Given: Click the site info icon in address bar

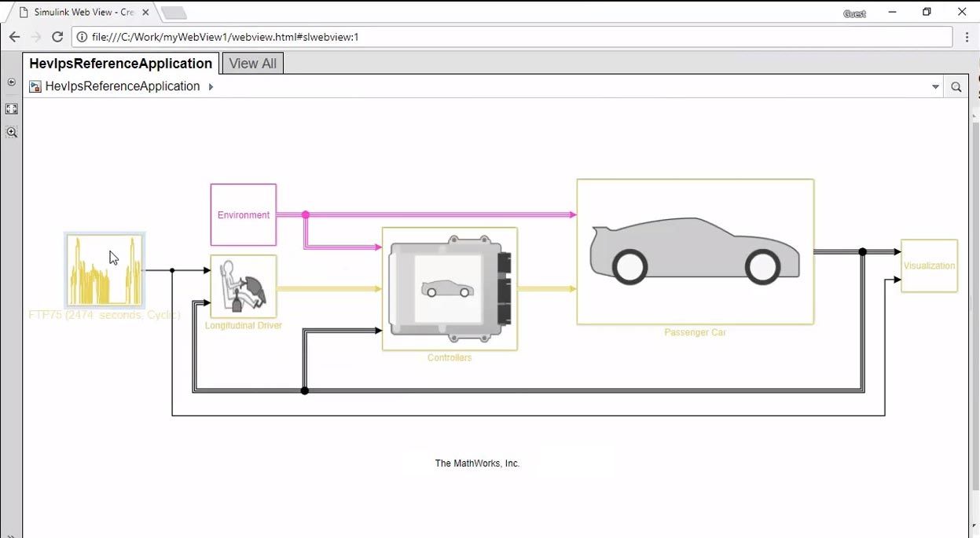Looking at the screenshot, I should point(82,37).
